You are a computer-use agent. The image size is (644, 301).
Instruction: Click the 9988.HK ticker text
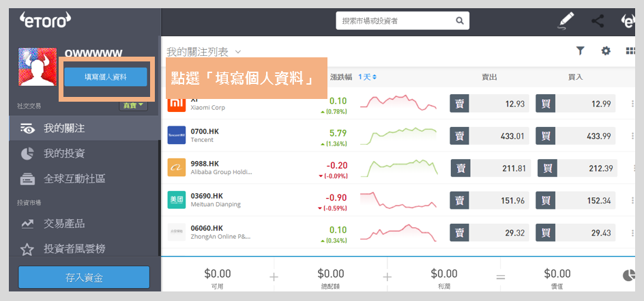[x=205, y=164]
